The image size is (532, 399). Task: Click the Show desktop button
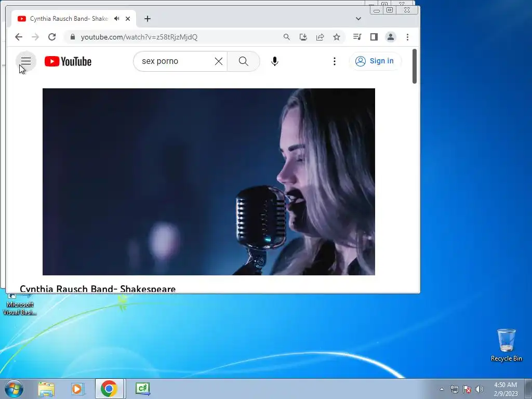point(528,389)
